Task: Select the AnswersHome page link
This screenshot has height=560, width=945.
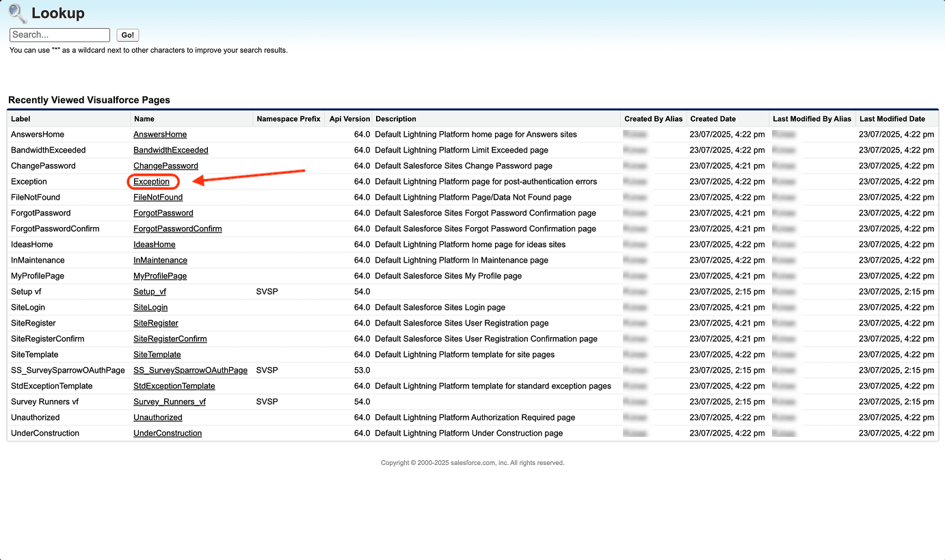Action: [x=159, y=135]
